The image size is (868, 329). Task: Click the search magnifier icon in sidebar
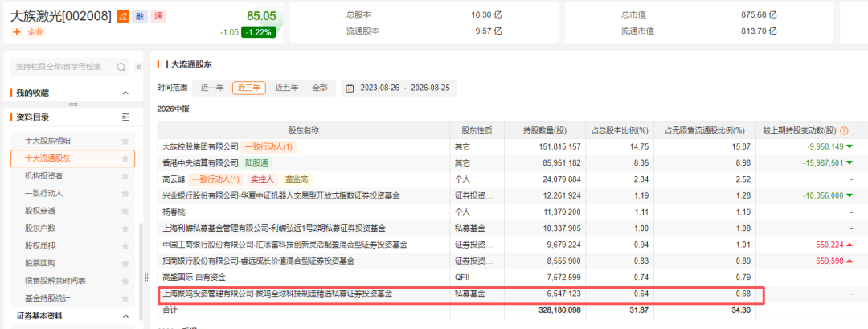point(121,67)
